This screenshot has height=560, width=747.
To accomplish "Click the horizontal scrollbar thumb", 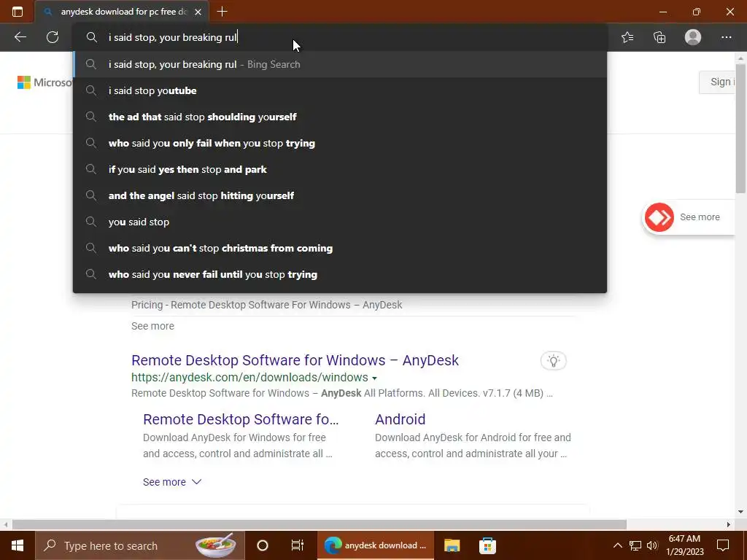I will (320, 524).
